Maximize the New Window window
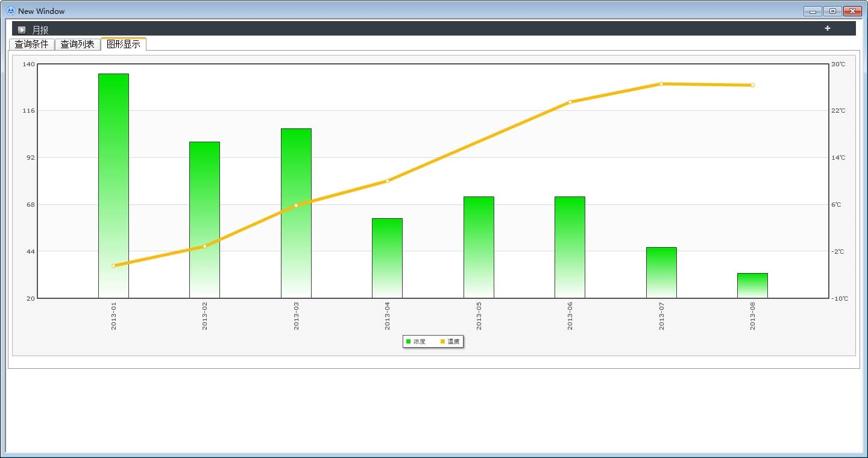This screenshot has width=868, height=458. pos(832,11)
